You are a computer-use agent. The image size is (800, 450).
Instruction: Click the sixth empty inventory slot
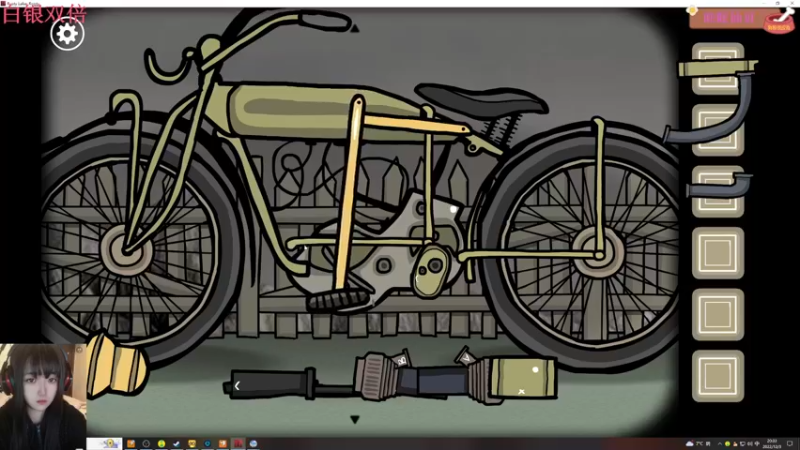718,376
